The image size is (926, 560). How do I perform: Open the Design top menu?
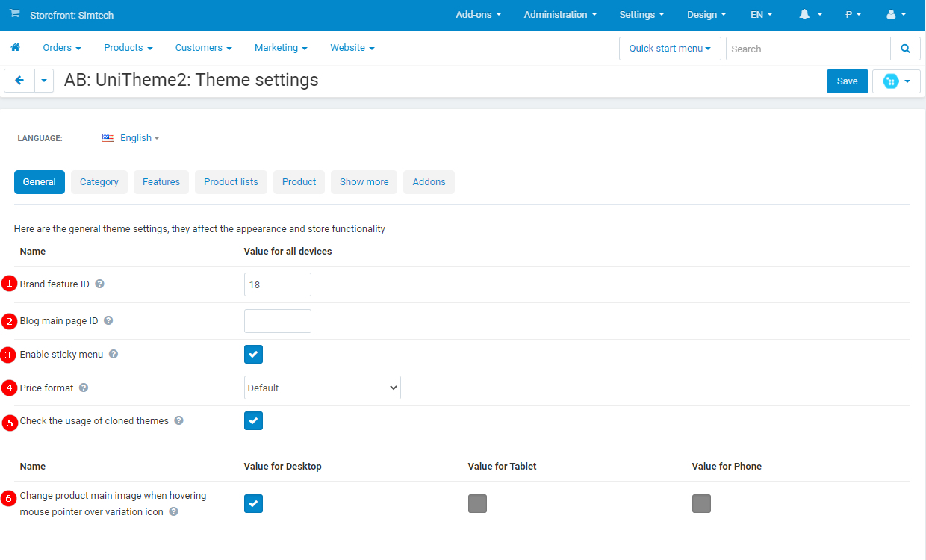[x=706, y=15]
